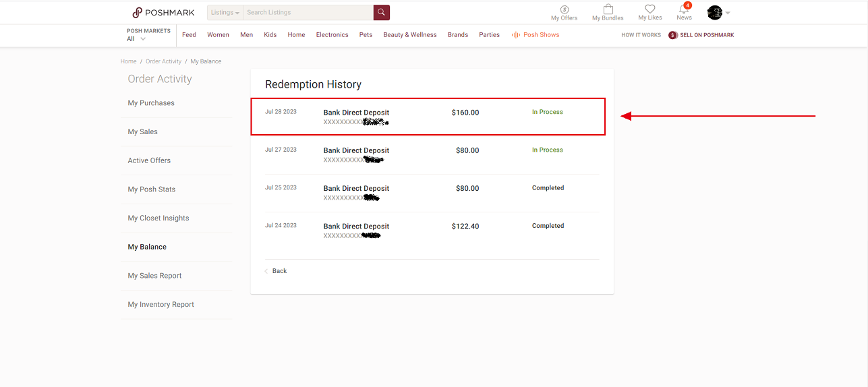Click the profile avatar picture
868x387 pixels.
pos(714,12)
